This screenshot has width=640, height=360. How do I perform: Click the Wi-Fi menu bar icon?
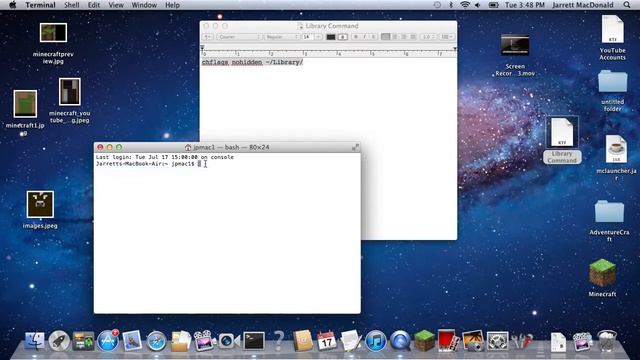(464, 5)
